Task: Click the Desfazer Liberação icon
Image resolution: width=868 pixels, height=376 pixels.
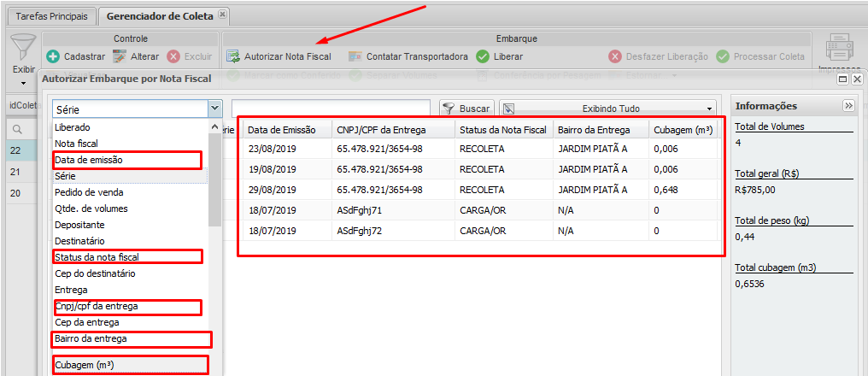Action: 615,56
